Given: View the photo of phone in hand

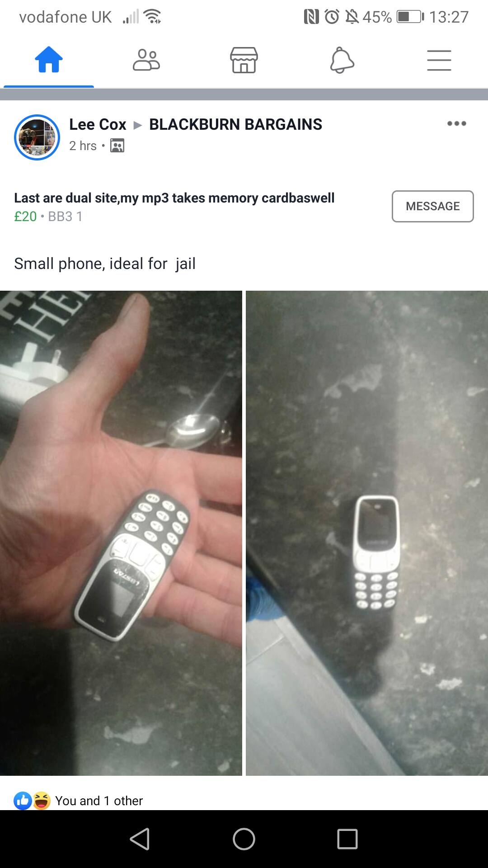Looking at the screenshot, I should coord(121,533).
